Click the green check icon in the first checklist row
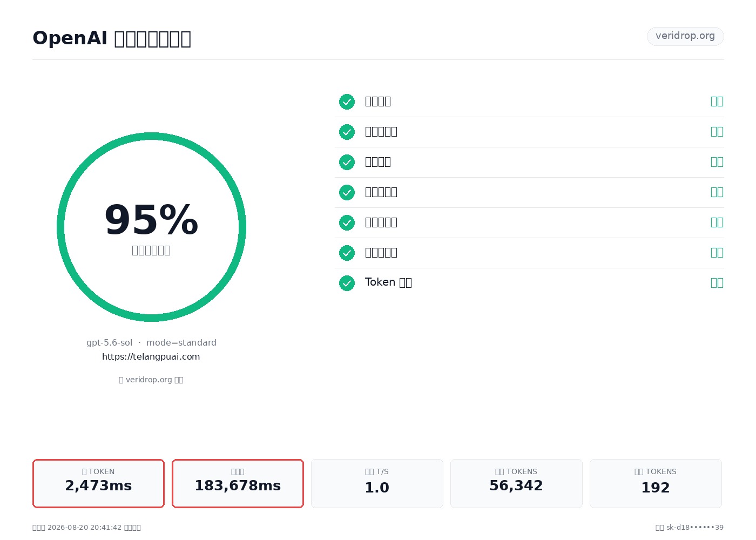Screen dimensions: 756x540 [347, 102]
